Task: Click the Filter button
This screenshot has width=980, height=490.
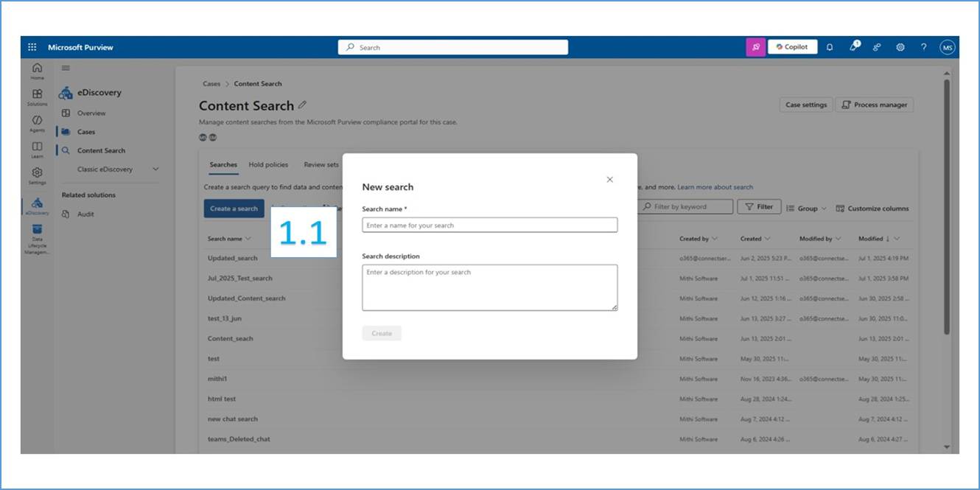Action: click(x=759, y=207)
